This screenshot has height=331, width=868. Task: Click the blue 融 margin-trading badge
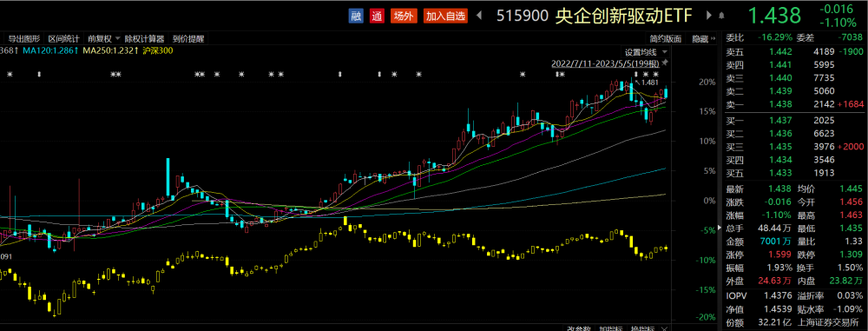[x=357, y=17]
